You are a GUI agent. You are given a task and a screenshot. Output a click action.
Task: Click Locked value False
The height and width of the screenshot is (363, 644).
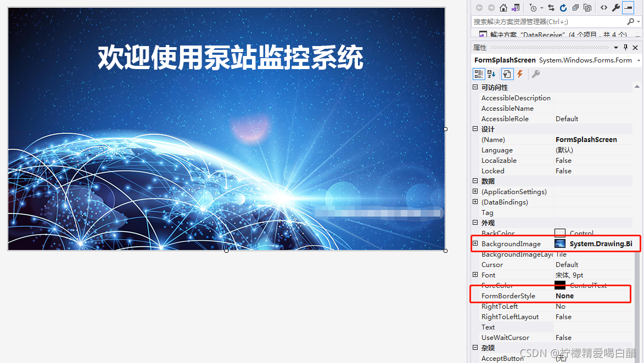tap(563, 171)
